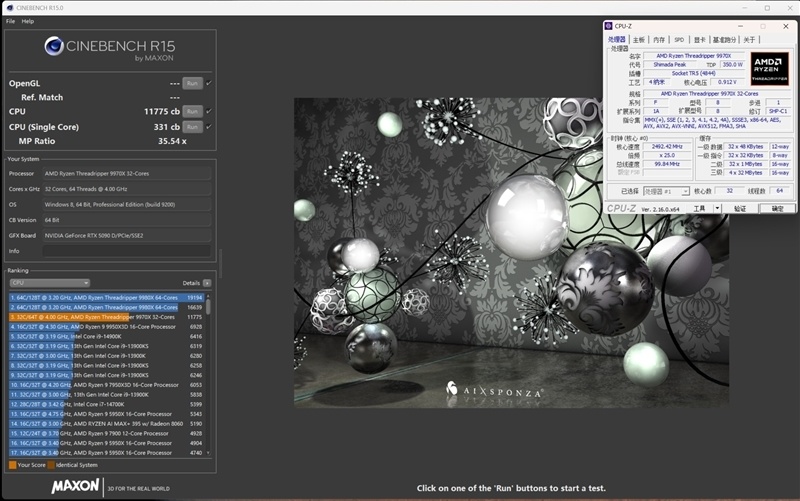Expand the 工具 dropdown arrow in CPU-Z
Viewport: 800px width, 501px height.
(x=716, y=209)
